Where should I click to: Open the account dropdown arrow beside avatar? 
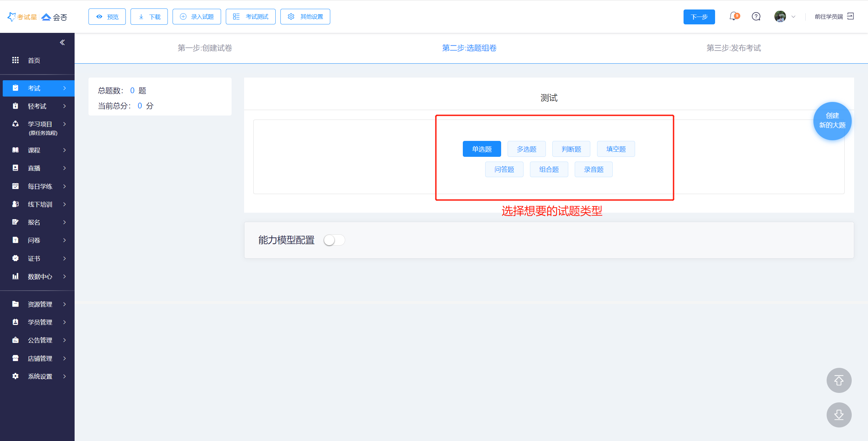coord(793,17)
